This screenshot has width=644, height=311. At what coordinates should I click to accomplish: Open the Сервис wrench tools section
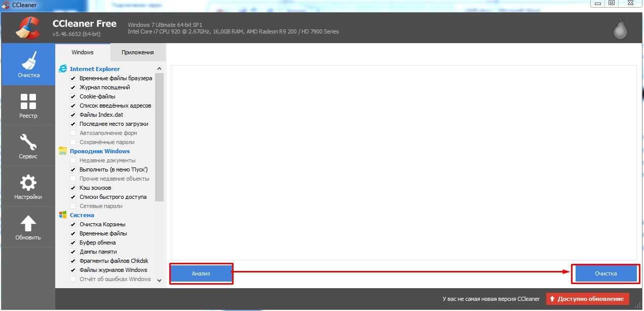28,146
